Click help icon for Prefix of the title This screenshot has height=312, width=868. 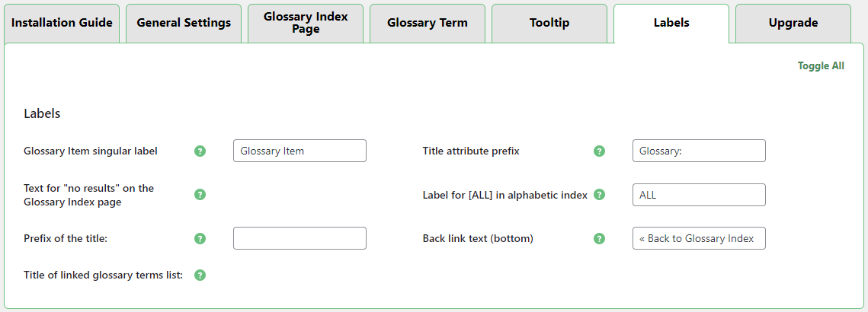click(200, 238)
